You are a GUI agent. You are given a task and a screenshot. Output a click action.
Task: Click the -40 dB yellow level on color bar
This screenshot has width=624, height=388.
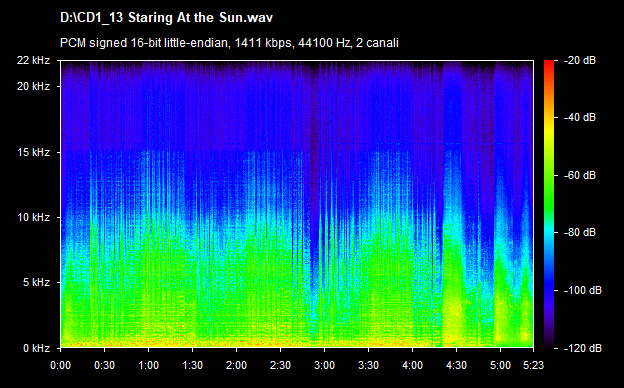549,118
